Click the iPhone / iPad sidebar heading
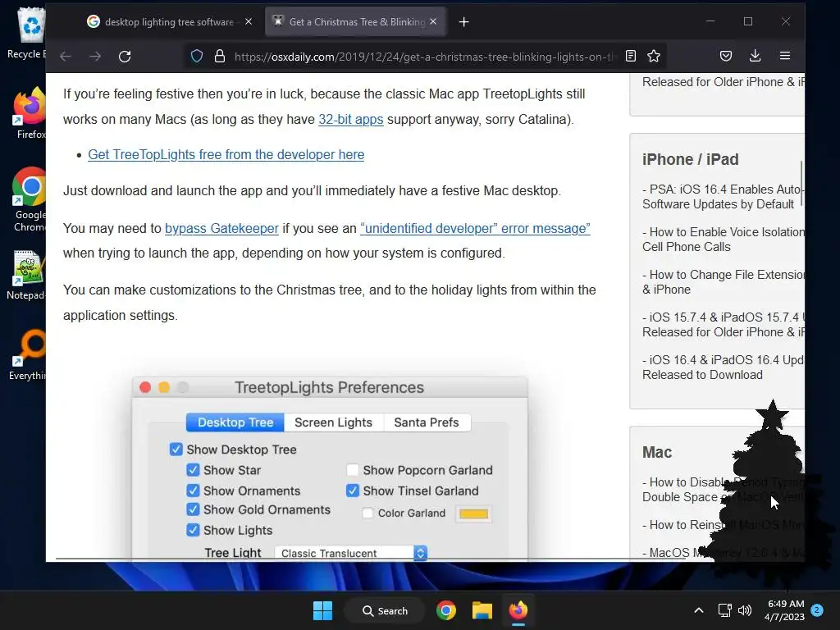This screenshot has height=630, width=840. coord(690,160)
